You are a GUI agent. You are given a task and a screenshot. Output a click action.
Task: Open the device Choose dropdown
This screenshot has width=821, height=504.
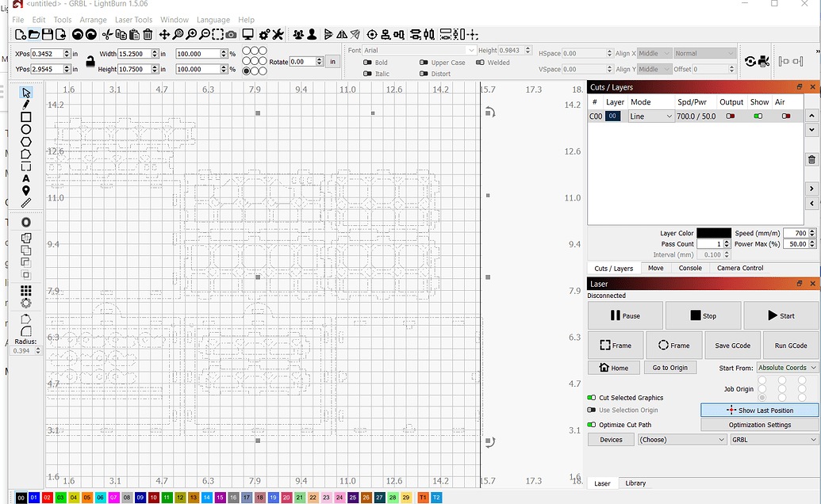click(681, 439)
